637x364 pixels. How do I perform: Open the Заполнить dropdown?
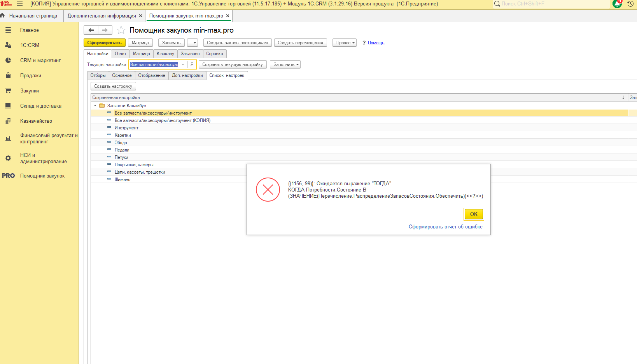(285, 64)
